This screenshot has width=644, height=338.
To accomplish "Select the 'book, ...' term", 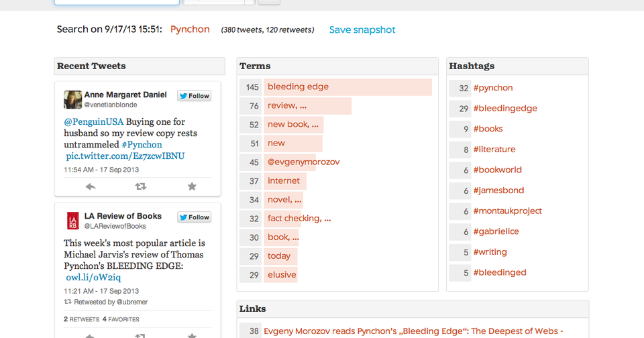I will (283, 237).
